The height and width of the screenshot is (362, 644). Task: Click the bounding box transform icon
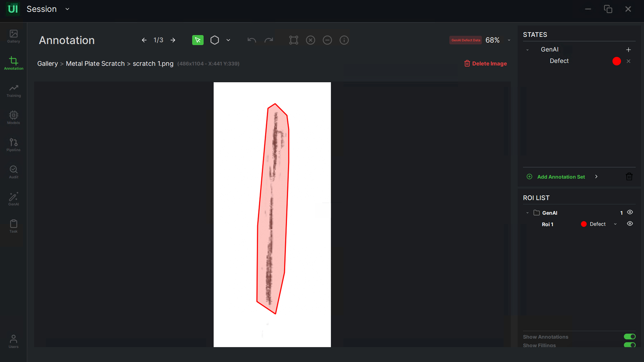click(x=293, y=40)
